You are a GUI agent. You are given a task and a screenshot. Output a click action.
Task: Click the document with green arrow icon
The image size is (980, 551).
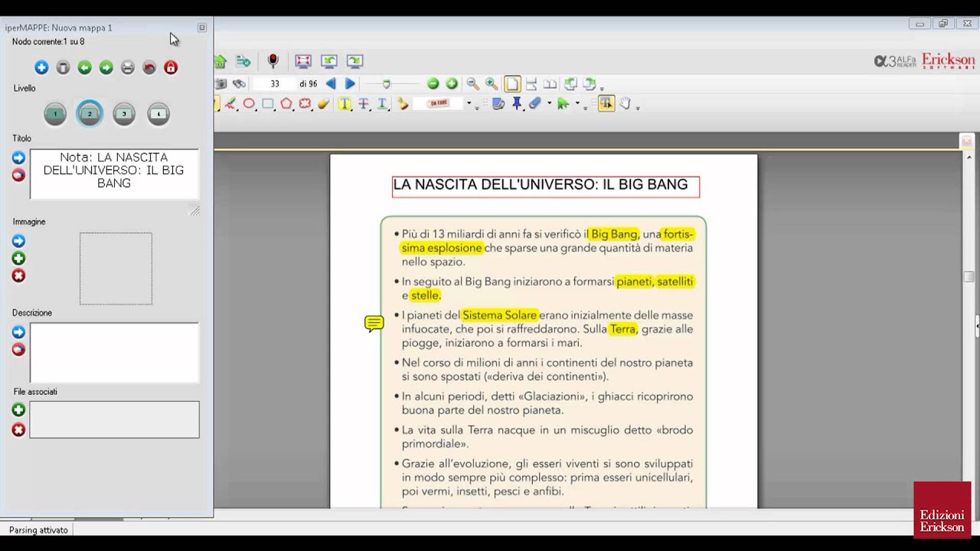[243, 61]
